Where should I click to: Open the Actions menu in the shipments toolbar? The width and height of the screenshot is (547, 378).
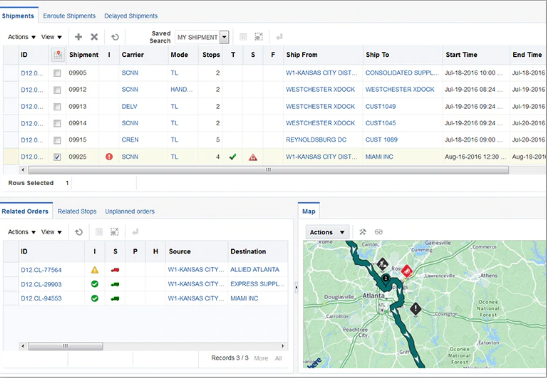point(22,37)
